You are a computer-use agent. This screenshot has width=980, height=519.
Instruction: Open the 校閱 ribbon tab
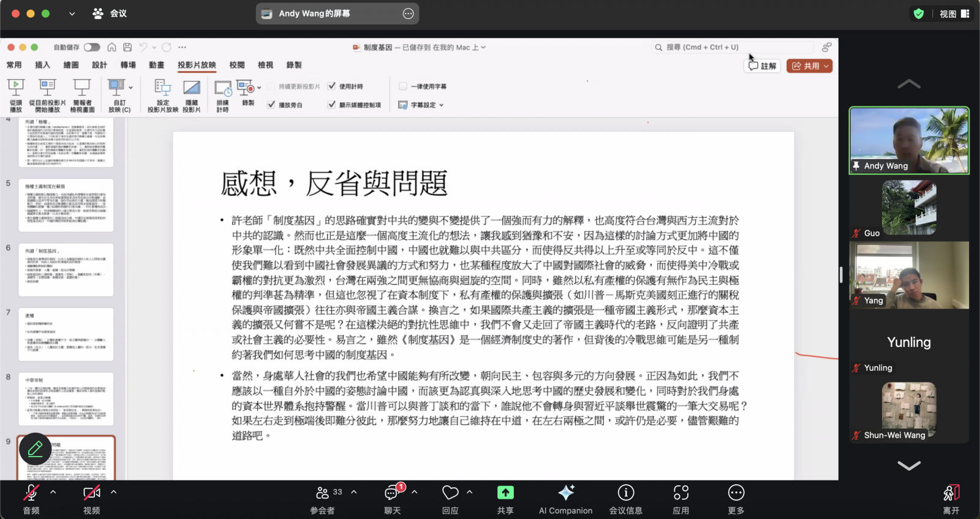[x=237, y=65]
